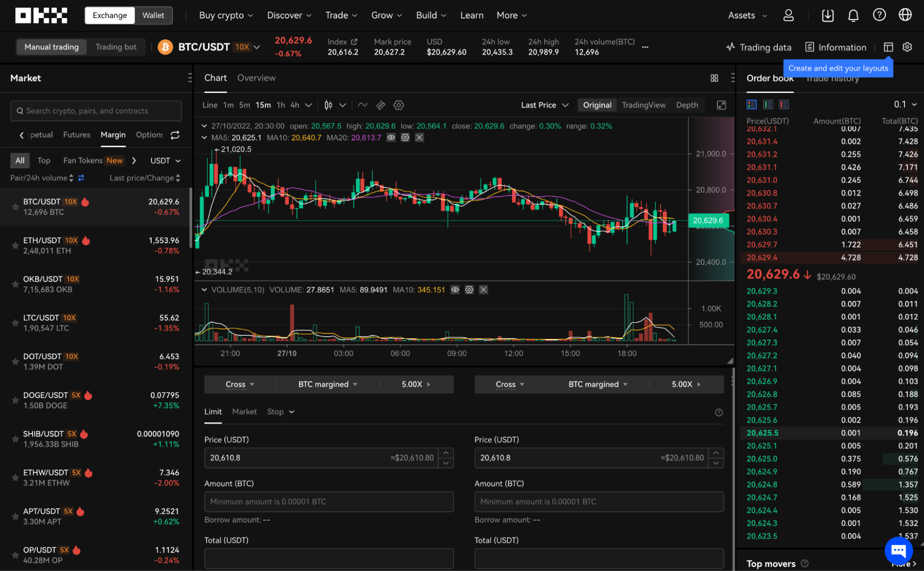
Task: Click the download app icon
Action: pos(827,15)
